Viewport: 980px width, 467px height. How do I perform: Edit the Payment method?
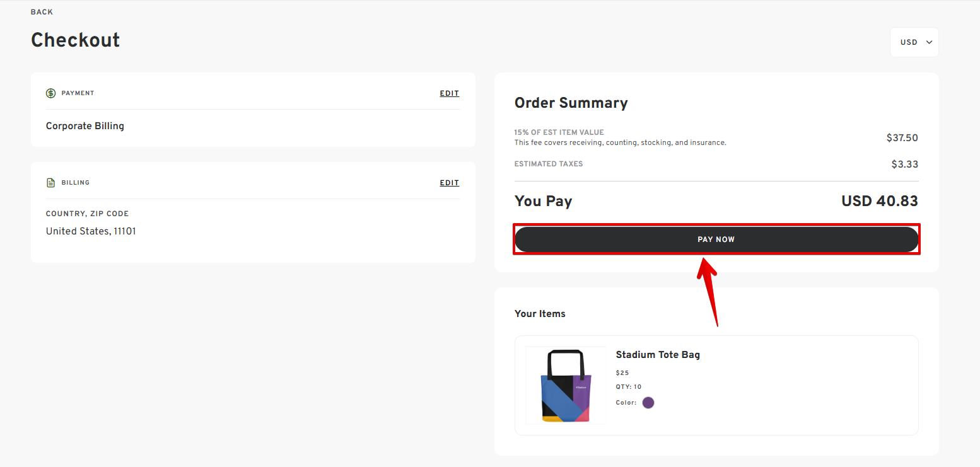[x=449, y=93]
